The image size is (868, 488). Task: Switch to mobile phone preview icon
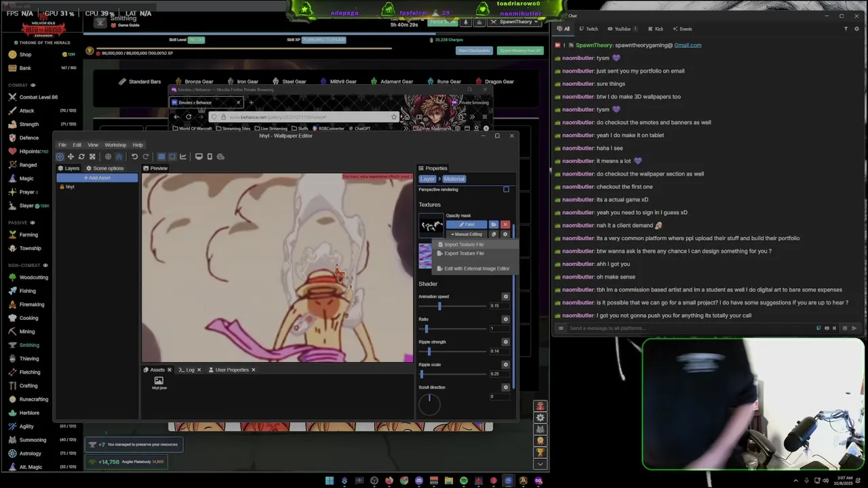(x=210, y=157)
